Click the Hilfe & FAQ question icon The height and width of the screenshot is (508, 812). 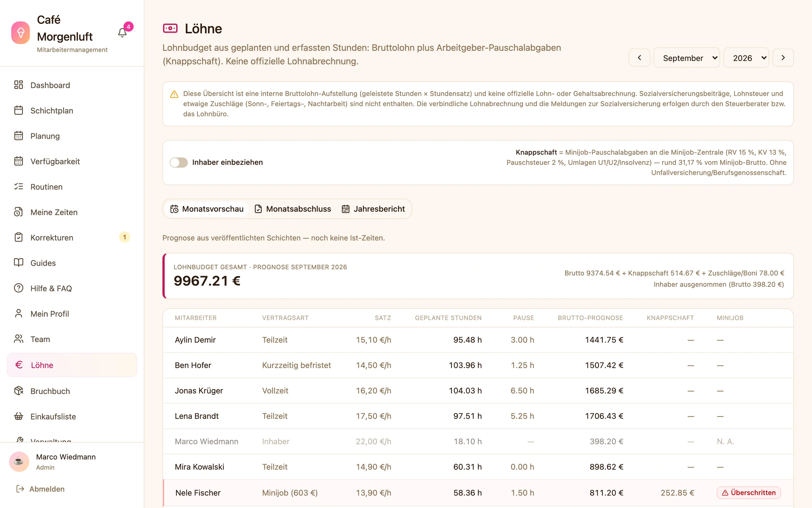pos(19,288)
